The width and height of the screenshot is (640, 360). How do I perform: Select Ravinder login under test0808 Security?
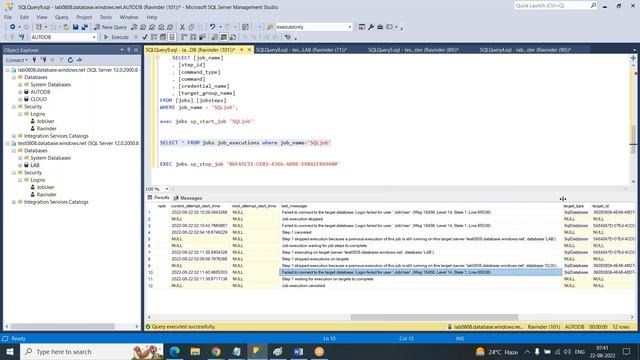tap(46, 195)
